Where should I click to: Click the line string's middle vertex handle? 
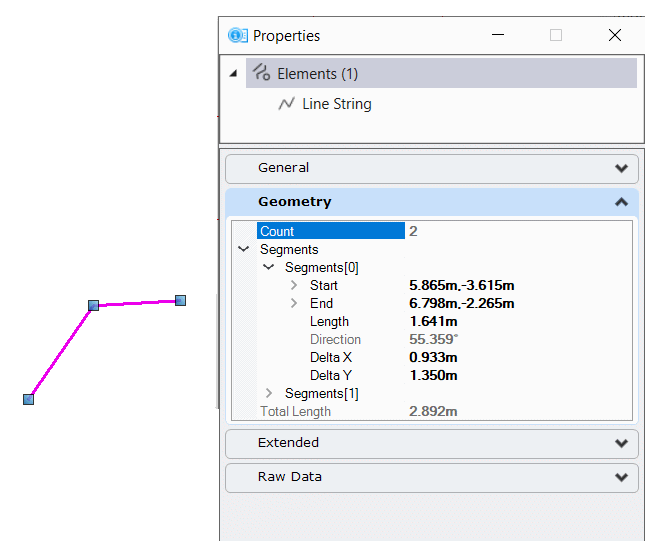coord(94,305)
